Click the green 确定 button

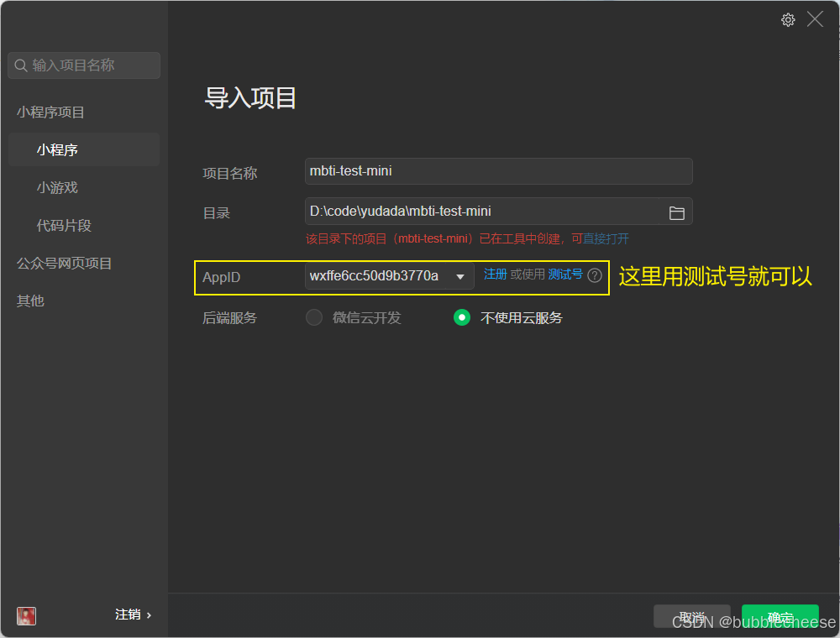(x=780, y=616)
